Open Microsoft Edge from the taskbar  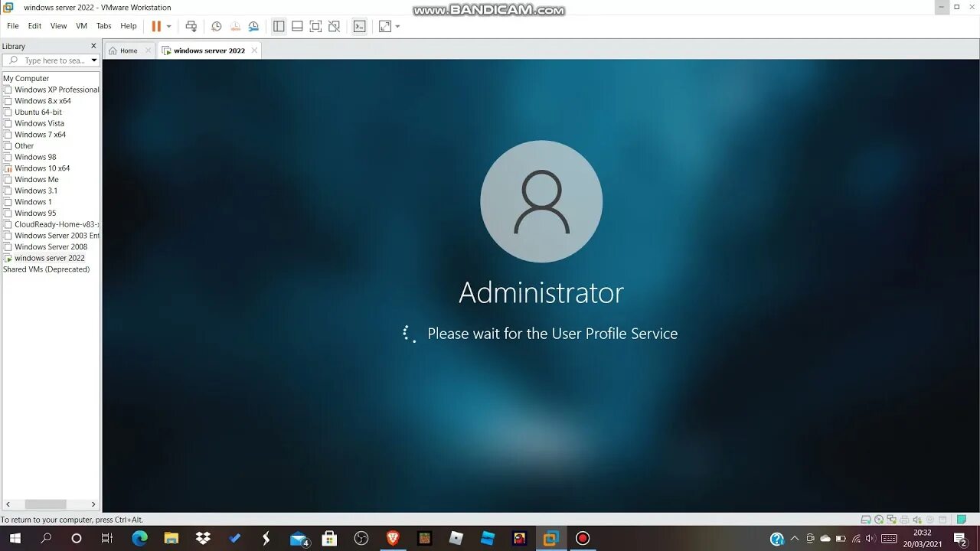[x=139, y=538]
